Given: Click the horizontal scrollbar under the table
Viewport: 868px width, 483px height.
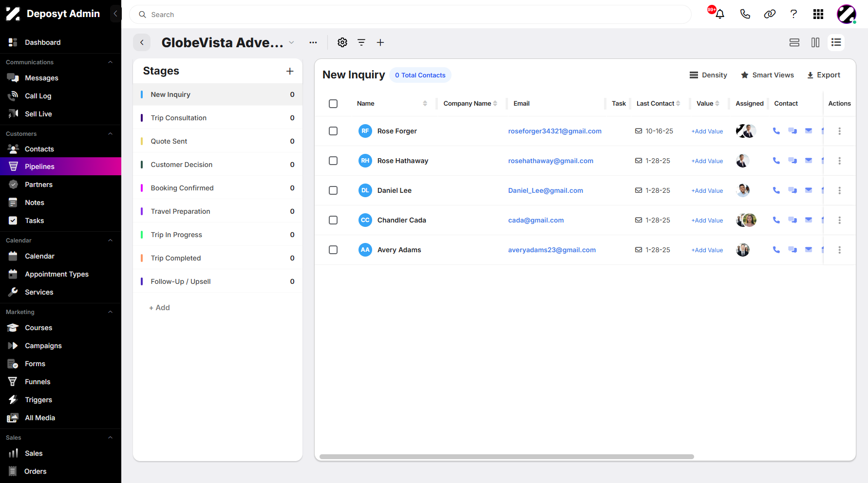Looking at the screenshot, I should (507, 457).
